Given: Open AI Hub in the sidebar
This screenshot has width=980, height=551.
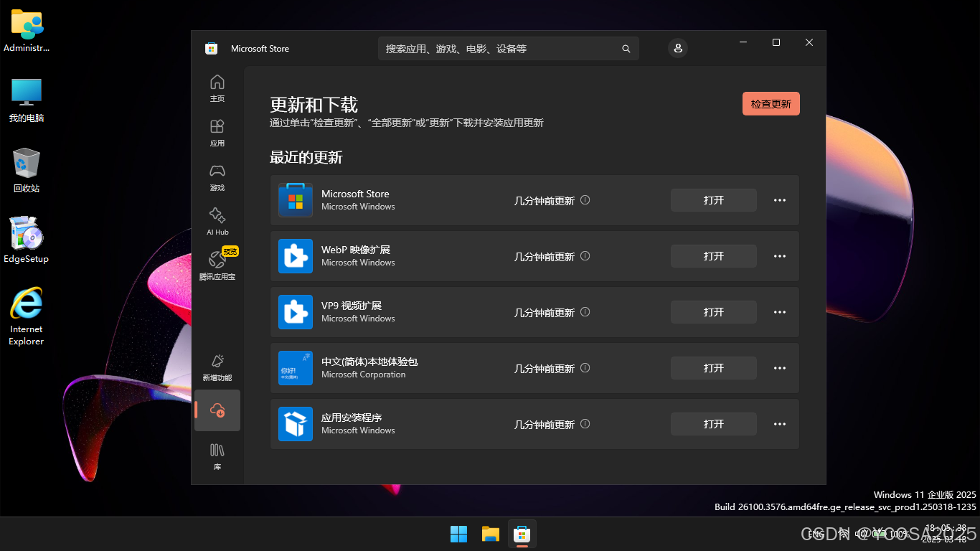Looking at the screenshot, I should tap(217, 222).
